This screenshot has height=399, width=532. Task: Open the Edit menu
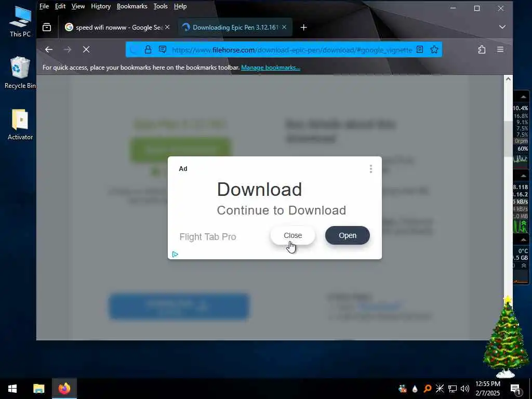click(60, 6)
